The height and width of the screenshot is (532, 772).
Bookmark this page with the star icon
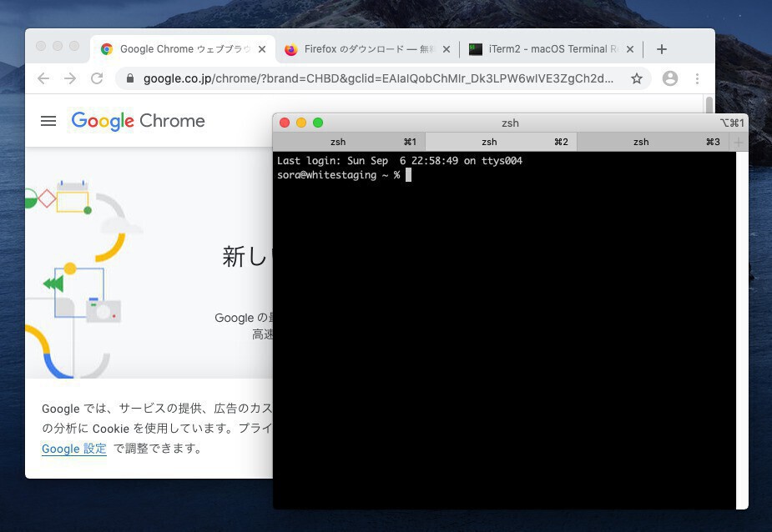(x=637, y=78)
